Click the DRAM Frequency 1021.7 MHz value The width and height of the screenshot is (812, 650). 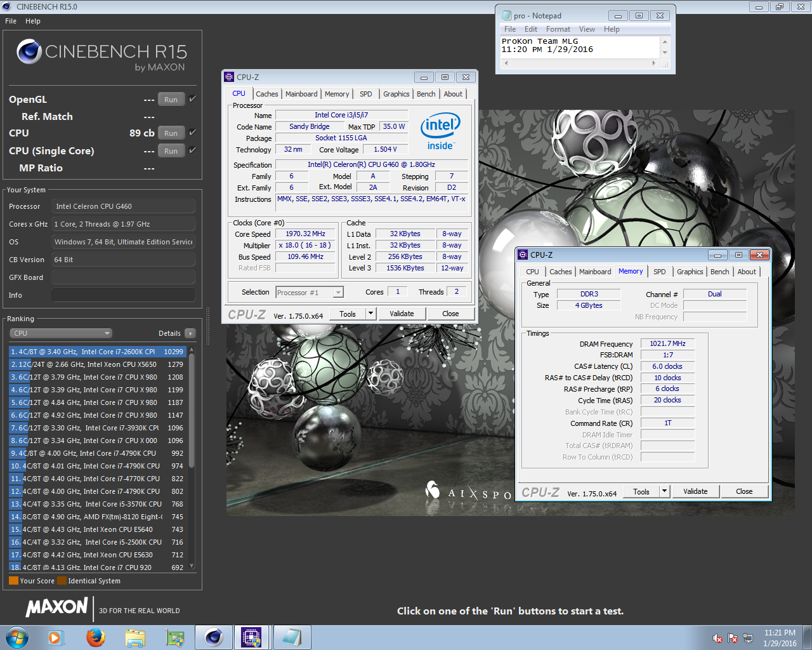coord(667,343)
